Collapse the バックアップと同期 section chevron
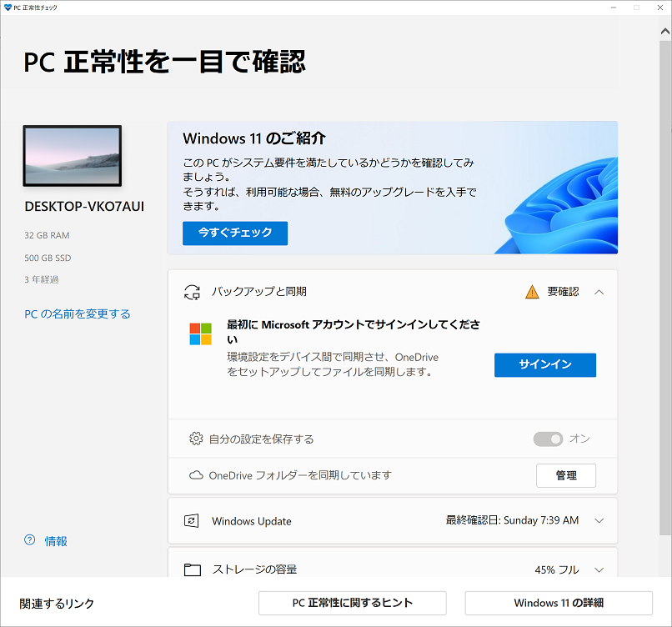This screenshot has width=672, height=627. click(x=599, y=293)
